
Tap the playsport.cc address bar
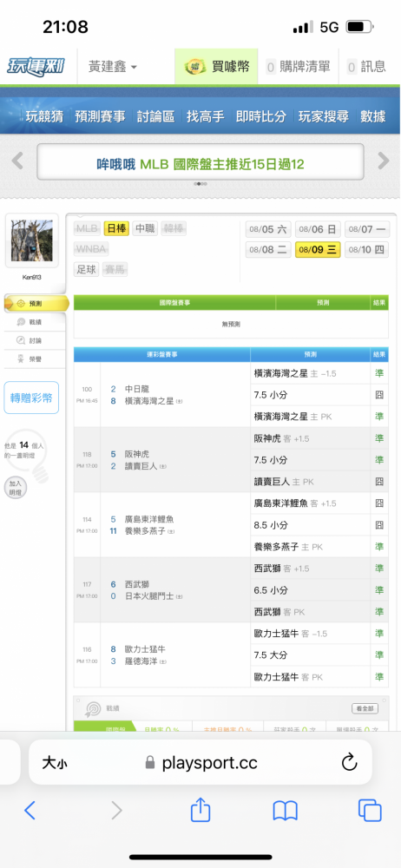[x=201, y=763]
